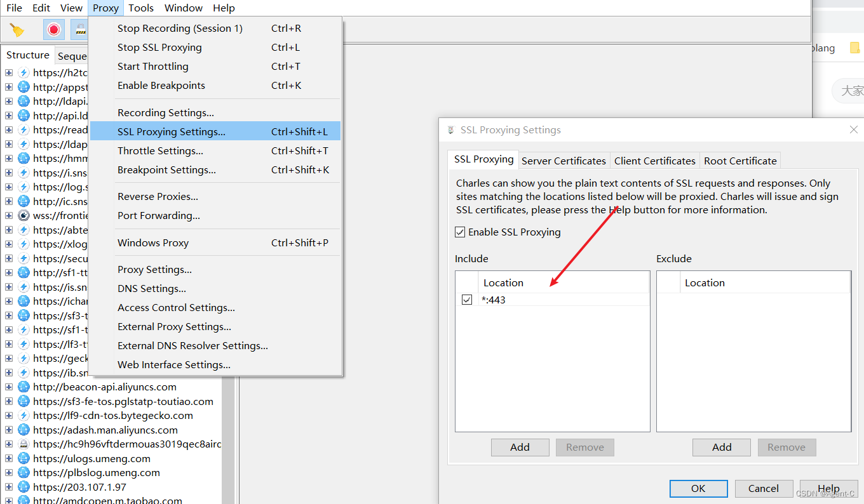Switch to Client Certificates tab
This screenshot has height=504, width=864.
pyautogui.click(x=655, y=161)
